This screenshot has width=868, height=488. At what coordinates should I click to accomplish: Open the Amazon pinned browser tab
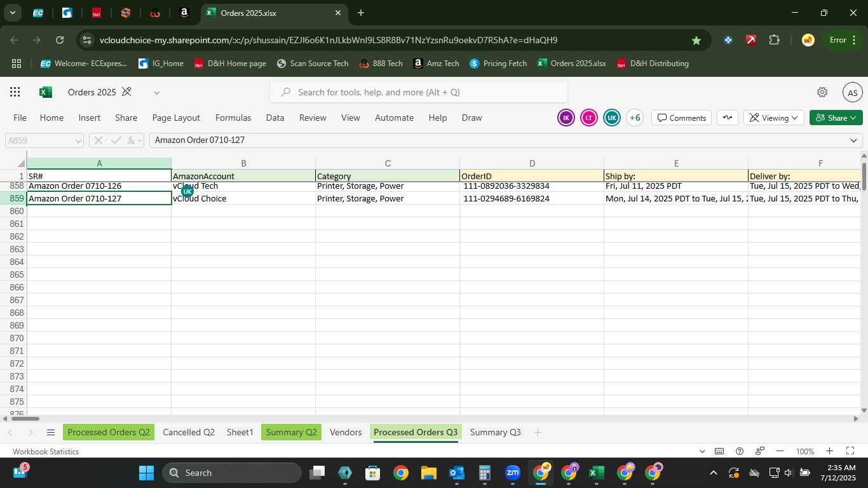(x=184, y=13)
